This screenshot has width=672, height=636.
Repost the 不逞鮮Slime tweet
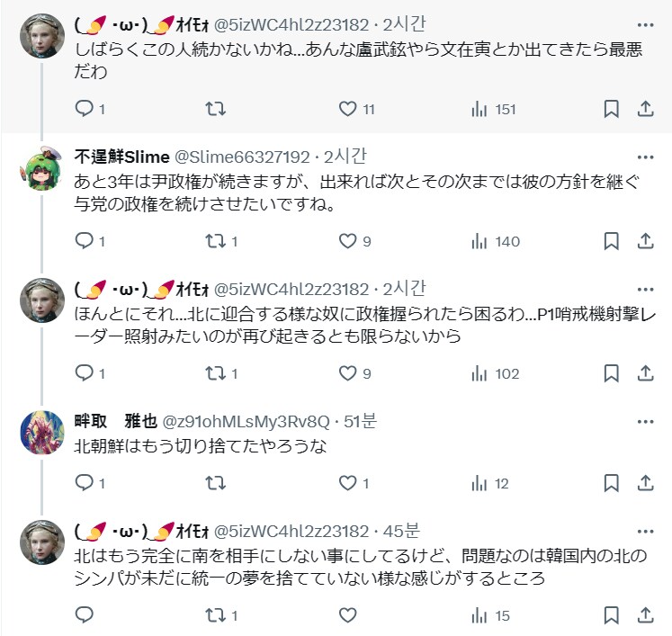216,241
